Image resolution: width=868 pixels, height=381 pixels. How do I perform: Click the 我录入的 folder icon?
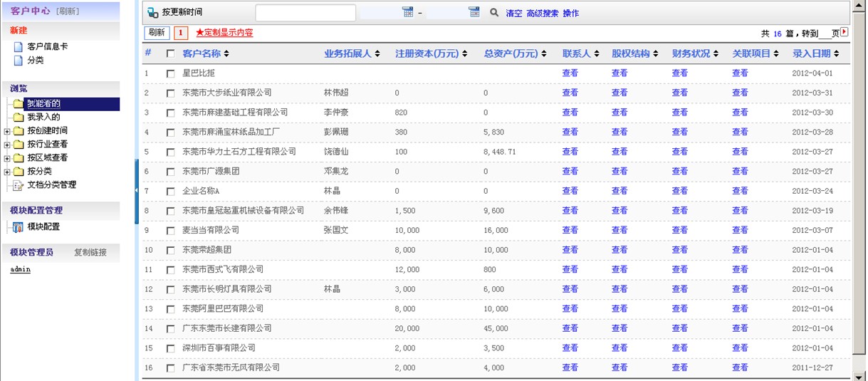tap(19, 118)
